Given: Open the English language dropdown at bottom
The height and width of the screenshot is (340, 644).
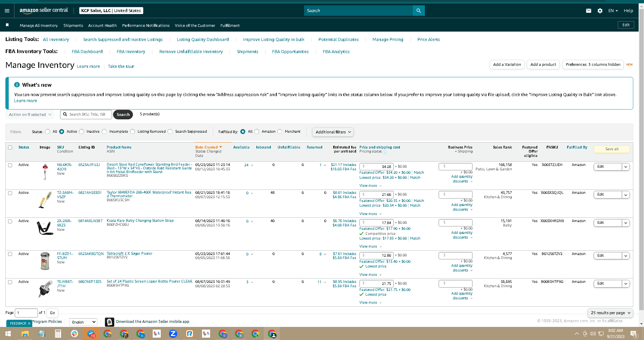Looking at the screenshot, I should coord(83,322).
